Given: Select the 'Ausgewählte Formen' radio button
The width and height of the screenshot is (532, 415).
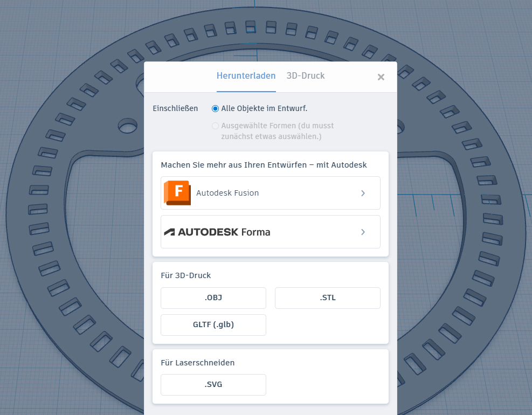Looking at the screenshot, I should [x=216, y=126].
